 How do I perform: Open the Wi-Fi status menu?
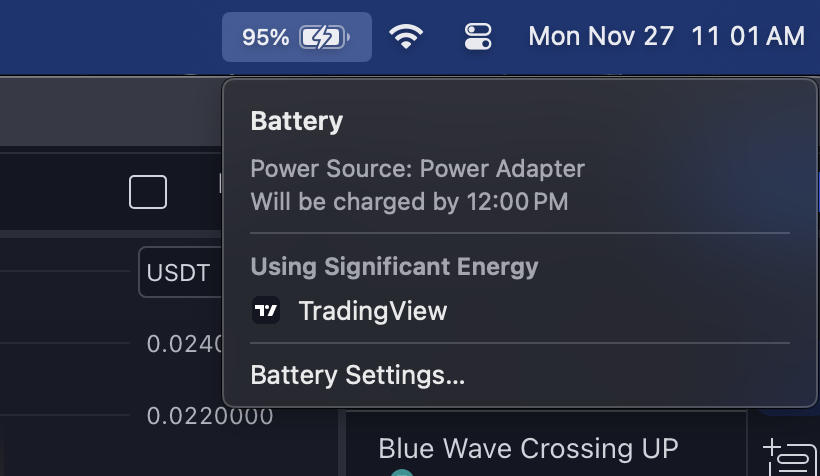pyautogui.click(x=406, y=38)
